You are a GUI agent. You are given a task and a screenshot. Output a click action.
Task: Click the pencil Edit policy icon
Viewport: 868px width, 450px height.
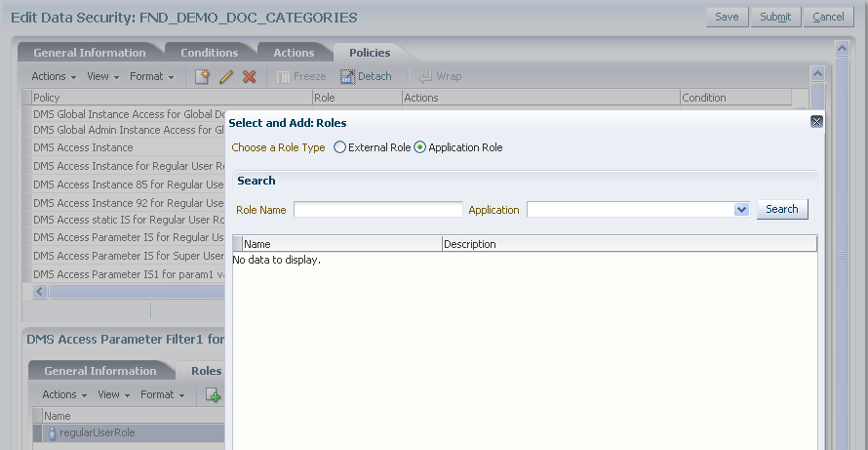coord(226,76)
